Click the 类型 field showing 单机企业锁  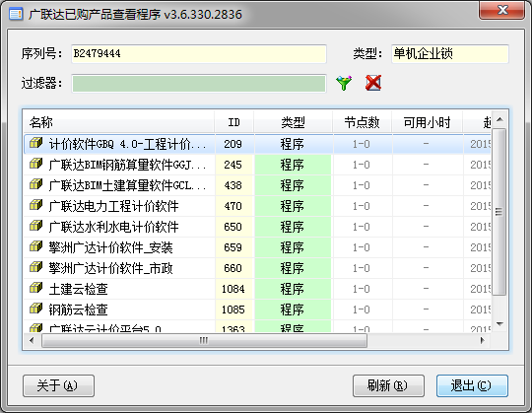[x=450, y=53]
